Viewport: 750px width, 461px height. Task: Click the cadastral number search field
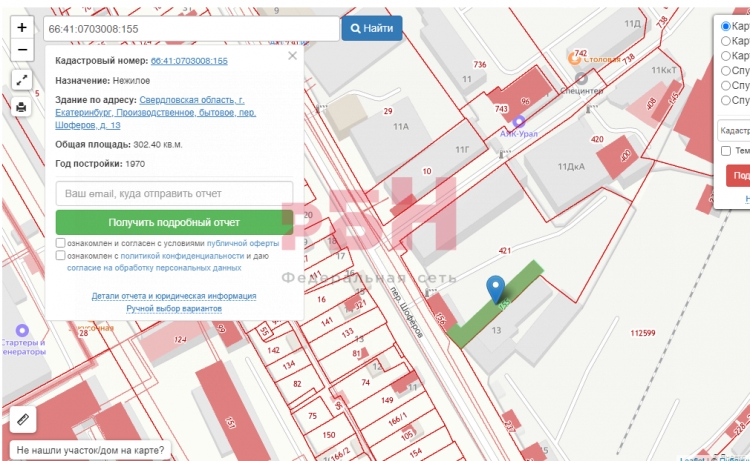[191, 29]
